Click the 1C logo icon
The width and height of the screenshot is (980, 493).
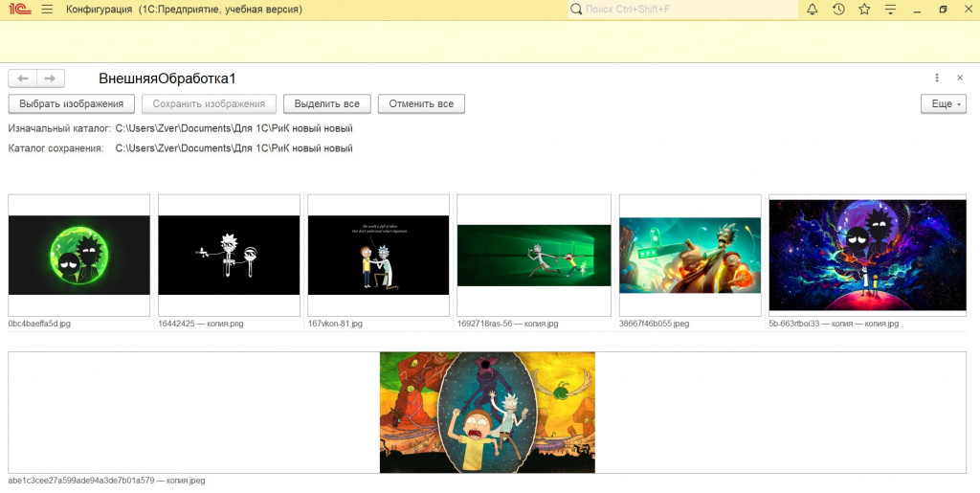(x=20, y=10)
